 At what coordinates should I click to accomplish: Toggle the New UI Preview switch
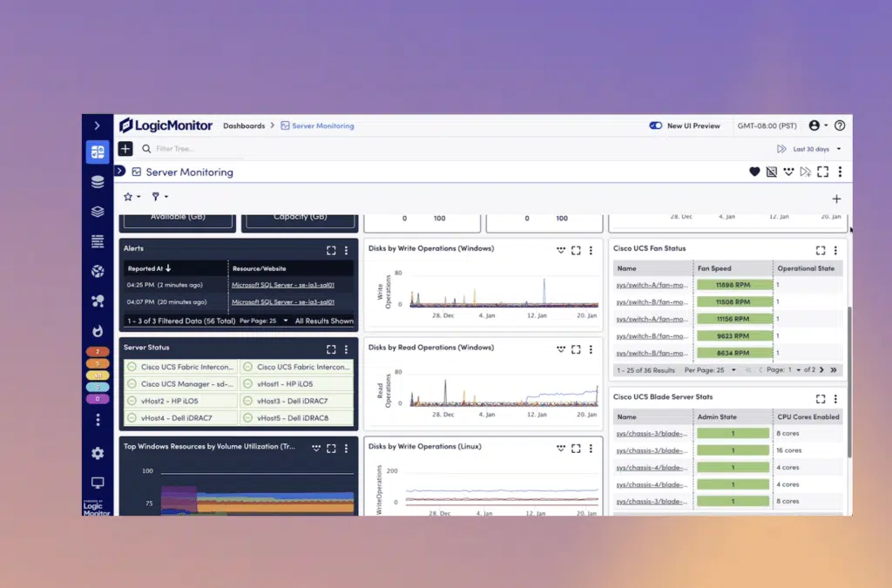pyautogui.click(x=656, y=125)
